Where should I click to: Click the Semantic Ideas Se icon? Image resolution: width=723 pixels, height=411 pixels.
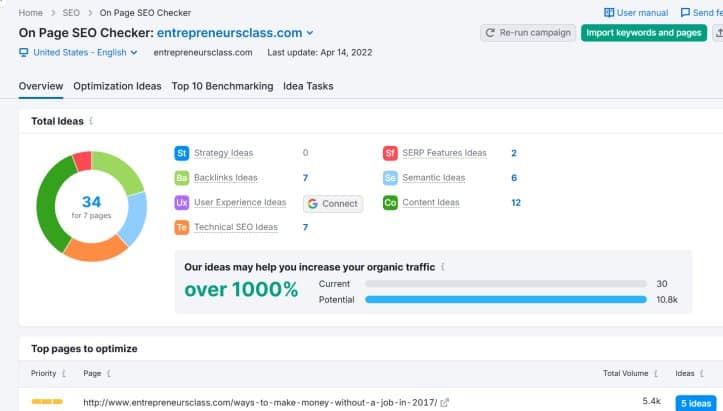[390, 178]
